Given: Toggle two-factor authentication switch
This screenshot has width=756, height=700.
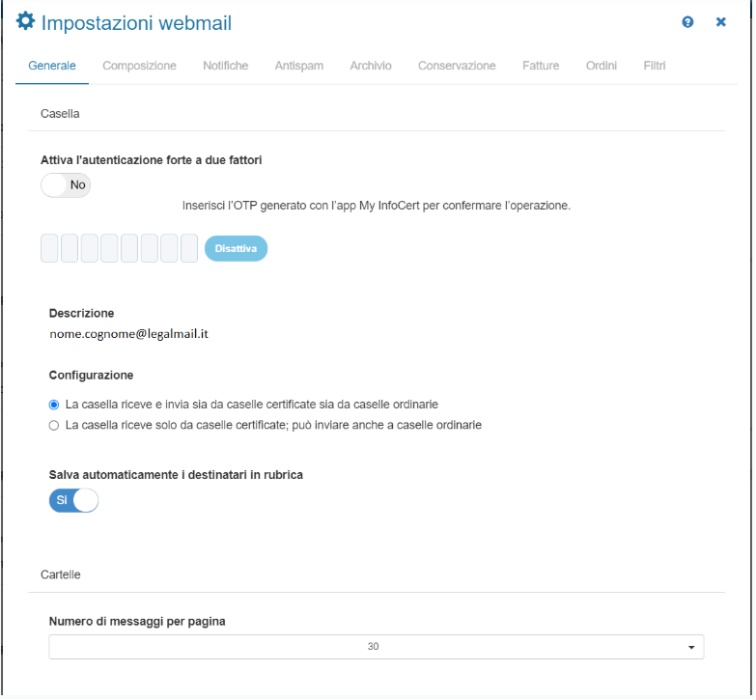Looking at the screenshot, I should pos(66,185).
